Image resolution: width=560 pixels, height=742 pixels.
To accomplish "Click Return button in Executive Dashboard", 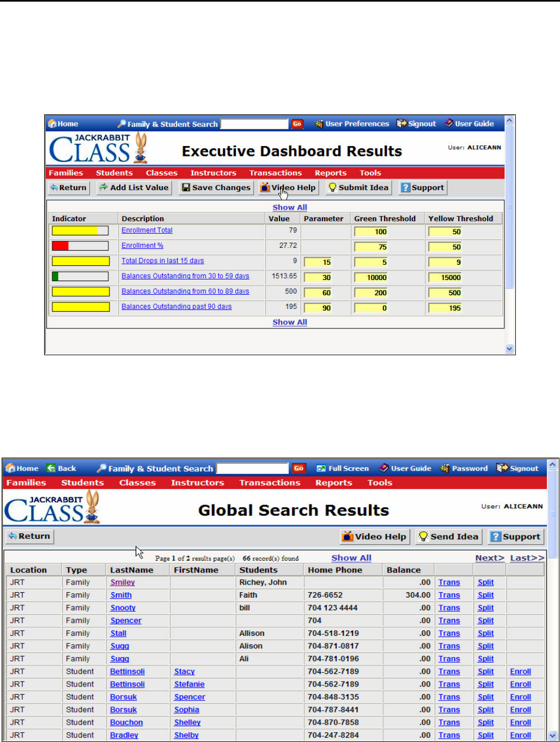I will point(68,187).
